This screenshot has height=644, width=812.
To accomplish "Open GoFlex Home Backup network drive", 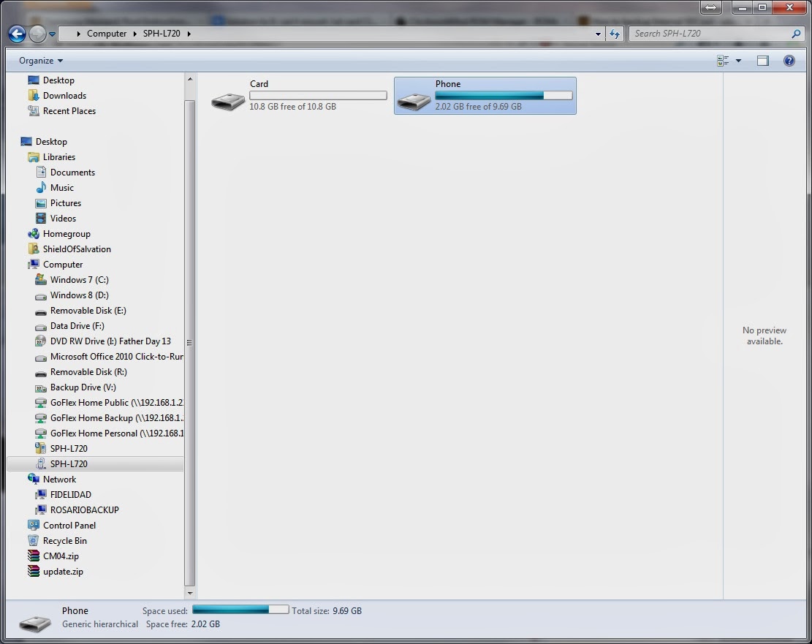I will (109, 418).
